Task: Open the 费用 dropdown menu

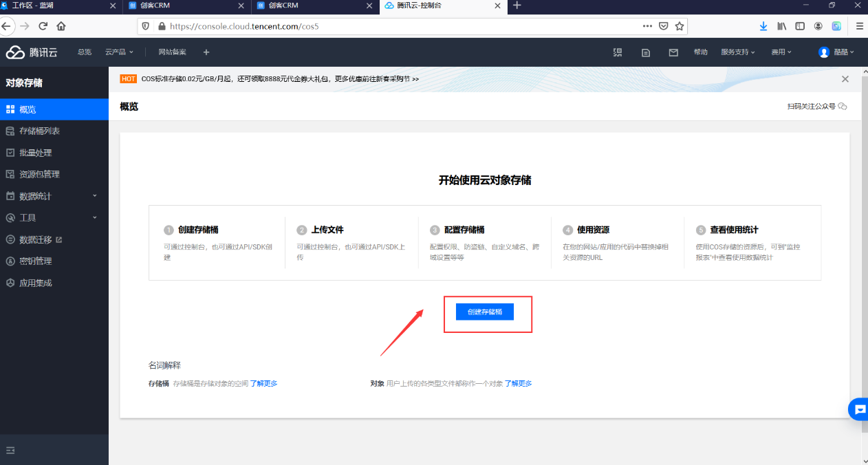Action: [x=781, y=52]
